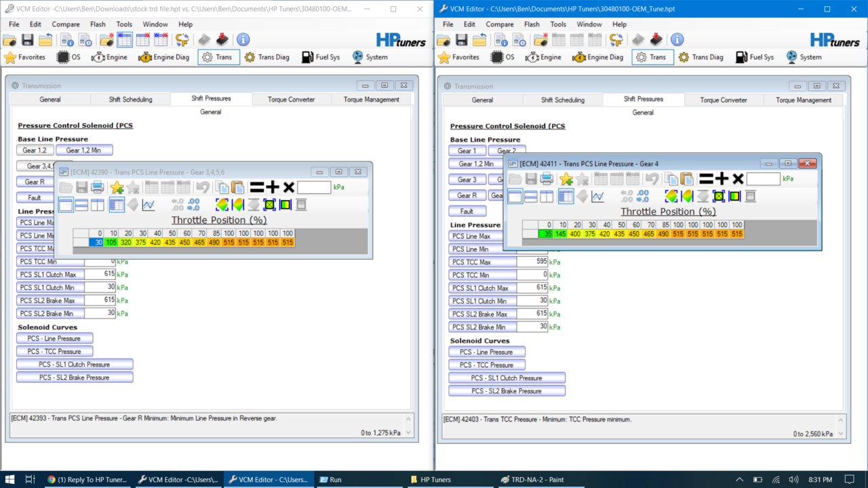Click the open file icon in left VCM Editor
This screenshot has width=868, height=488.
click(9, 40)
